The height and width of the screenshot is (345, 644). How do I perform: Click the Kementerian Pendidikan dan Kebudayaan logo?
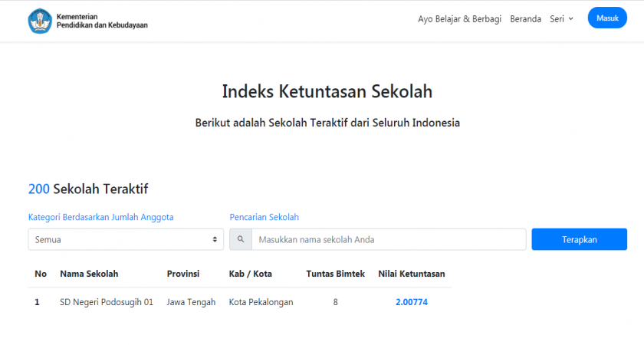point(40,21)
